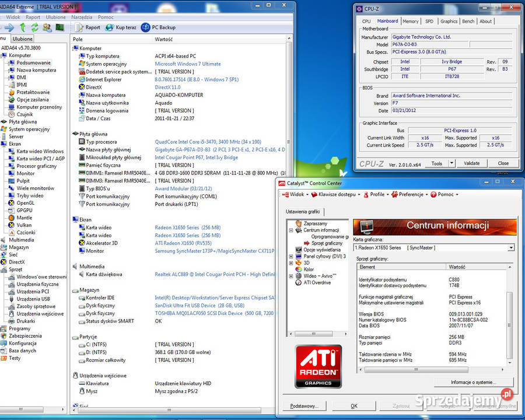Click the AIDA64 forward arrow icon
Screen dimensions: 525x420
[x=9, y=27]
